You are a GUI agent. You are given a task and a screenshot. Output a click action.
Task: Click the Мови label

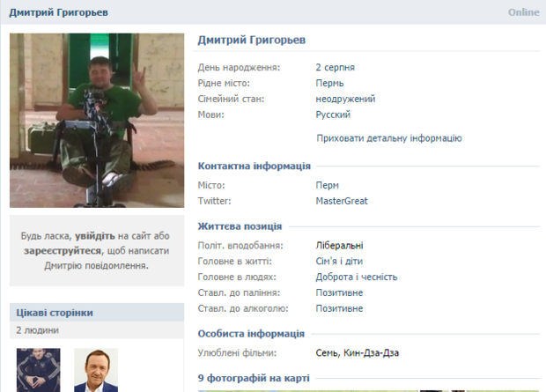[211, 115]
